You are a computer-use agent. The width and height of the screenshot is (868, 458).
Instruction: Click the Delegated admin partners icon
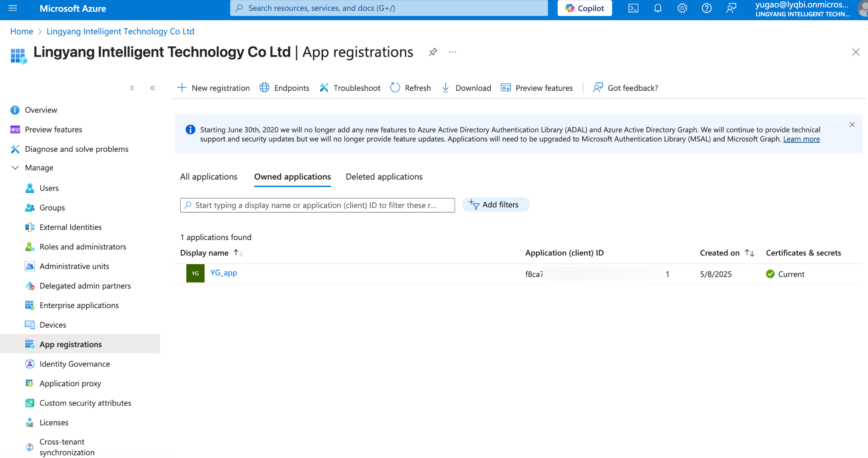pyautogui.click(x=30, y=286)
